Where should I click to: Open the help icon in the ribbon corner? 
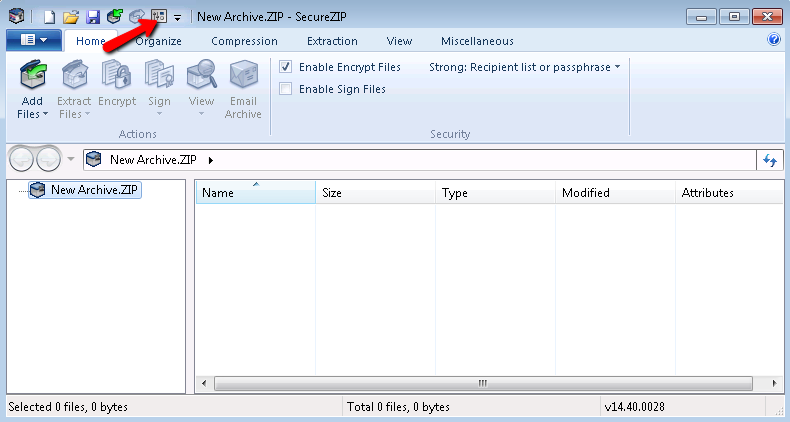coord(773,41)
